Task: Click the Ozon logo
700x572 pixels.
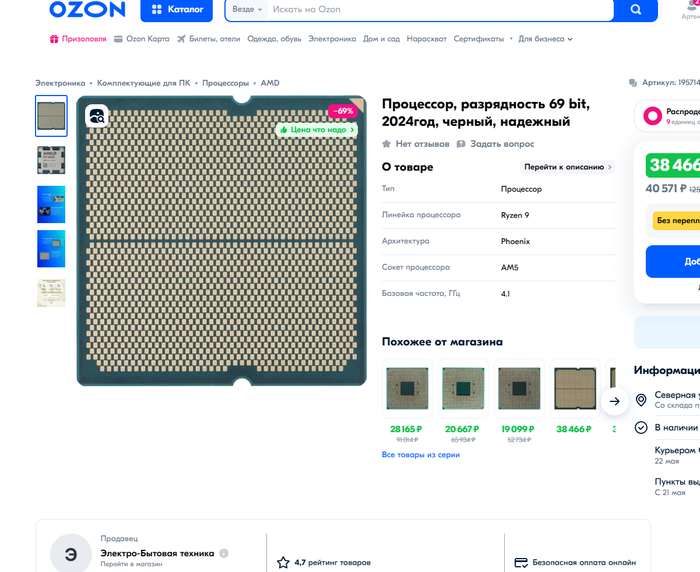Action: [88, 10]
